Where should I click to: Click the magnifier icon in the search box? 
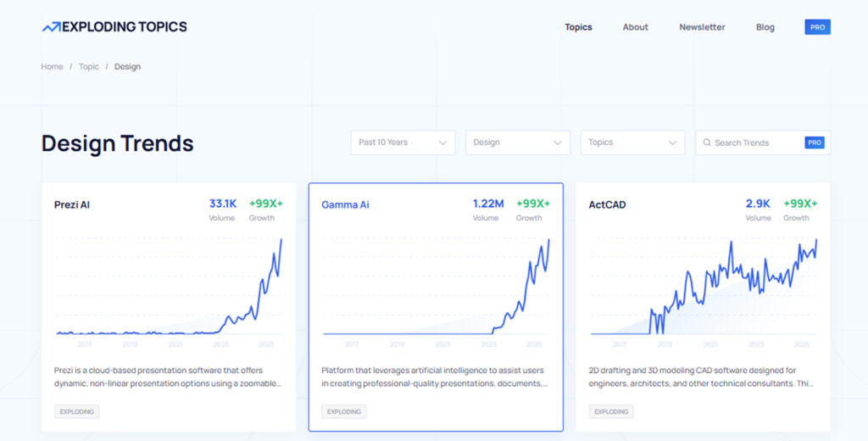(x=706, y=142)
